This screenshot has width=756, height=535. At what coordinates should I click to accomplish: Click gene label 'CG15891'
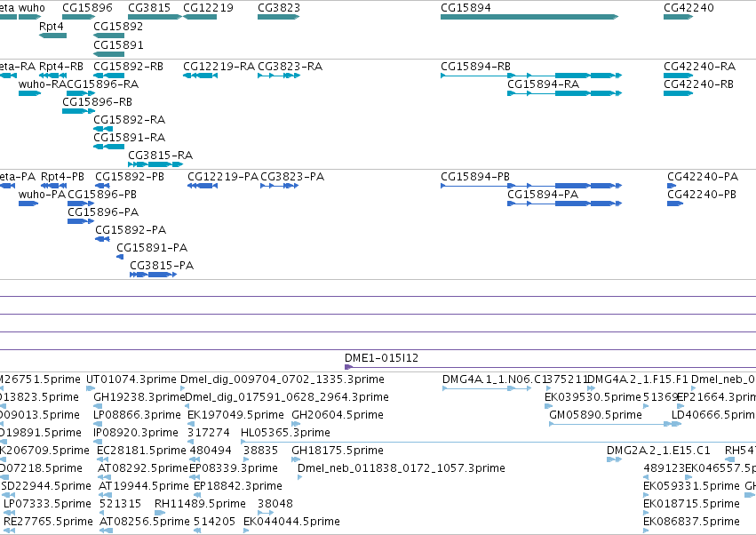click(x=118, y=44)
